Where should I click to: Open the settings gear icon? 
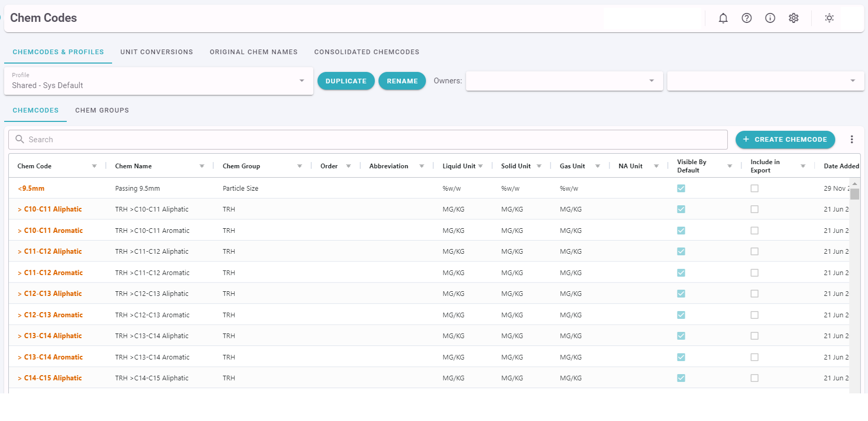pos(793,18)
